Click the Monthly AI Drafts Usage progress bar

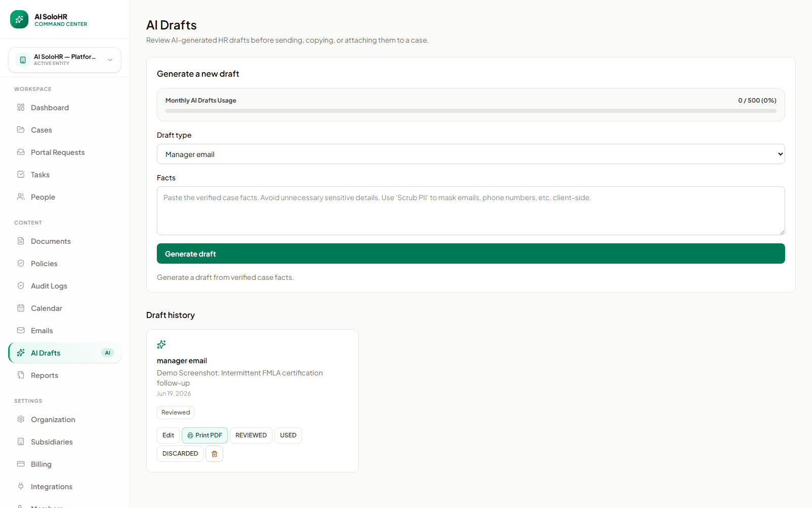(x=471, y=111)
